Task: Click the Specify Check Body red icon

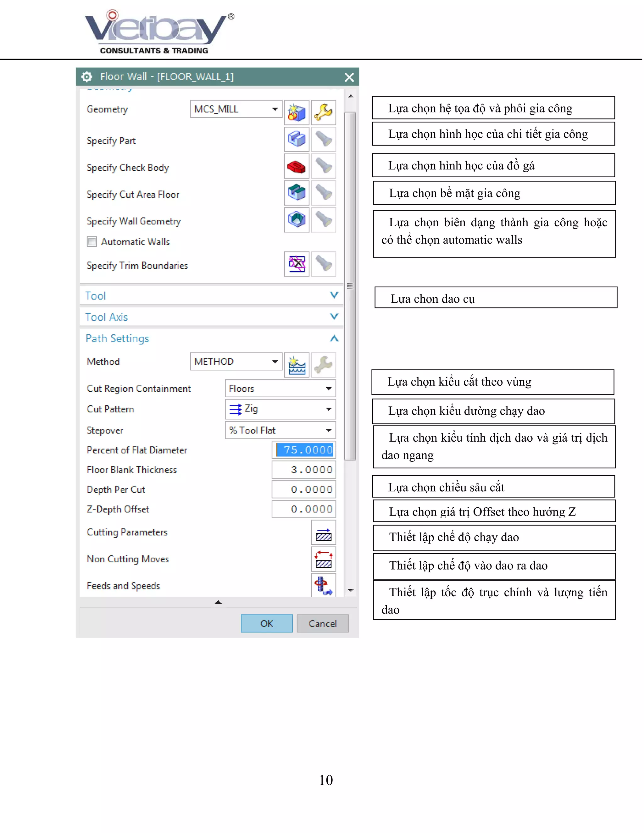Action: click(297, 167)
